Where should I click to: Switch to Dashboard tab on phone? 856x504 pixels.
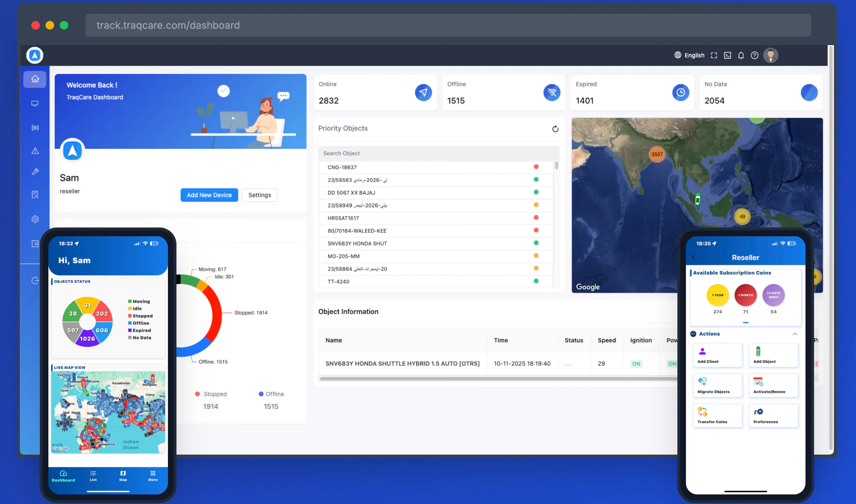coord(63,476)
